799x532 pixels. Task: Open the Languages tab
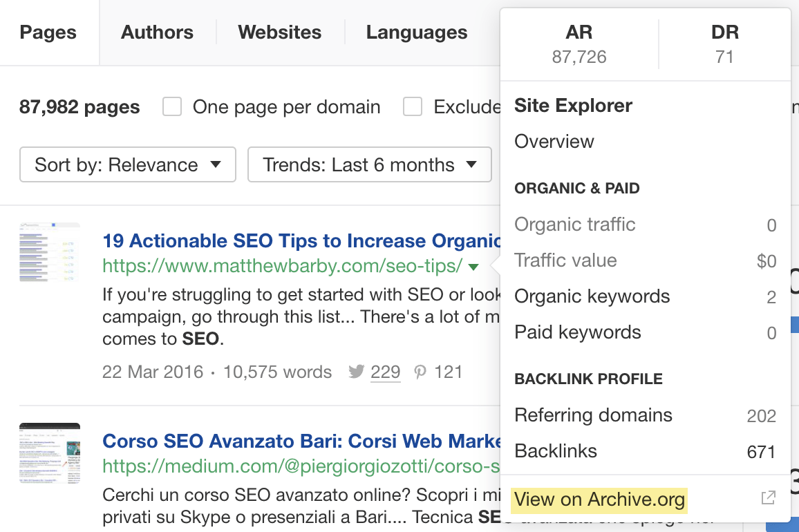pos(417,32)
